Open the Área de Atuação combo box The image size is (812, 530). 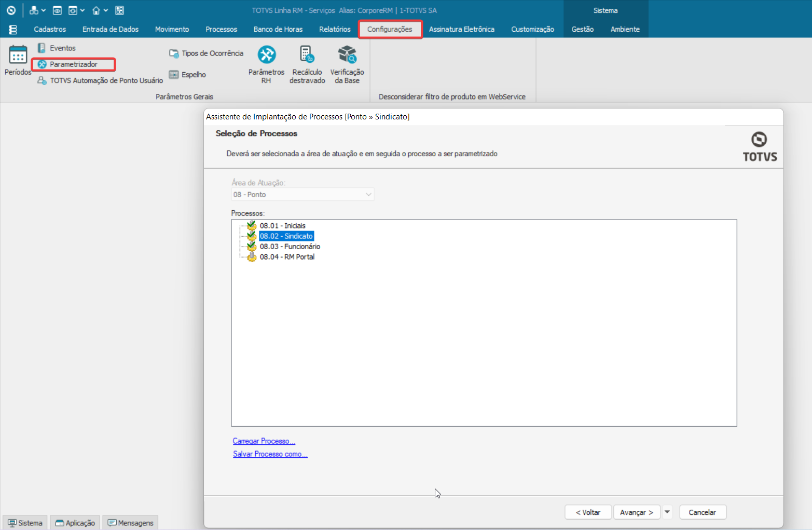pos(302,195)
